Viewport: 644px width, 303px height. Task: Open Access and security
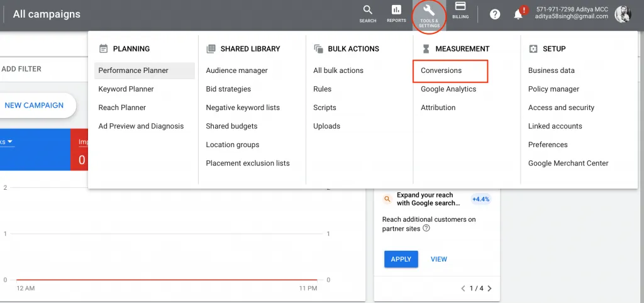561,107
